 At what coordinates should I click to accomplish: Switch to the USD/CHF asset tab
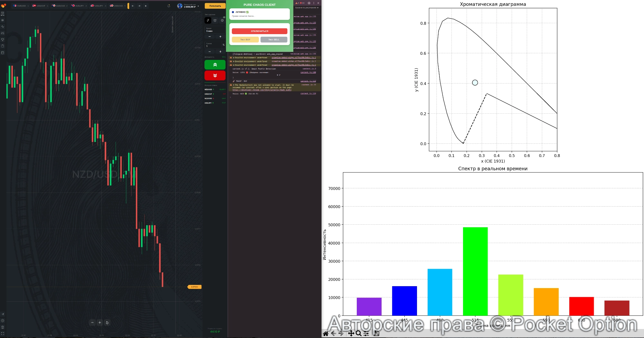39,6
